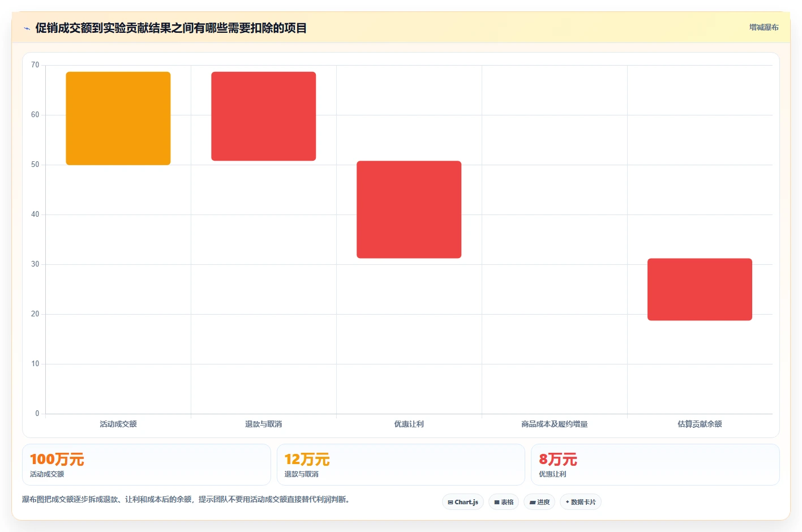The image size is (802, 532).
Task: Click the x-axis label 商品成本及履约增量
Action: pos(555,424)
